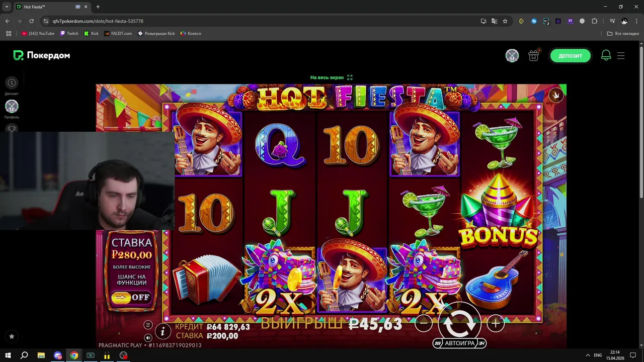This screenshot has height=362, width=644.
Task: Increase the bet with plus button
Action: click(x=496, y=324)
